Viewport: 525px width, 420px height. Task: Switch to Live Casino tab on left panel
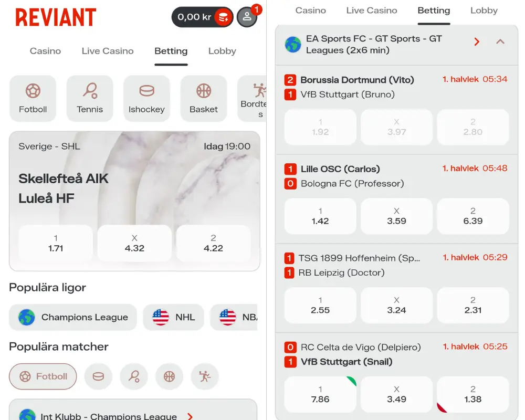pyautogui.click(x=108, y=51)
